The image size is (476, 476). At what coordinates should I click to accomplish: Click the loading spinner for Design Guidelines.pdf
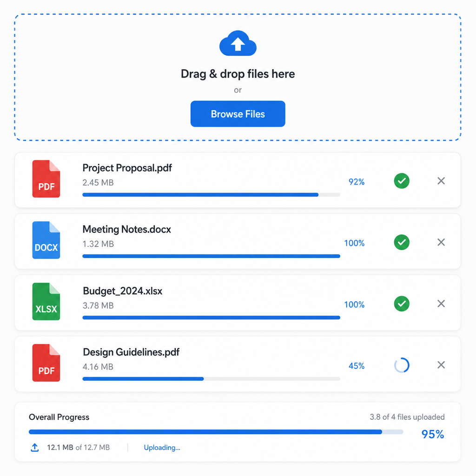(402, 365)
